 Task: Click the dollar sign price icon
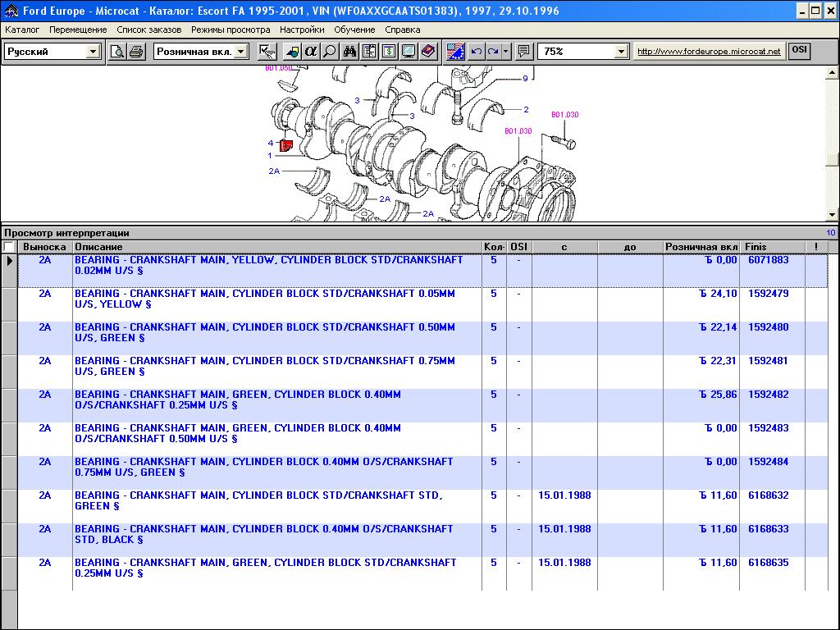pos(389,52)
